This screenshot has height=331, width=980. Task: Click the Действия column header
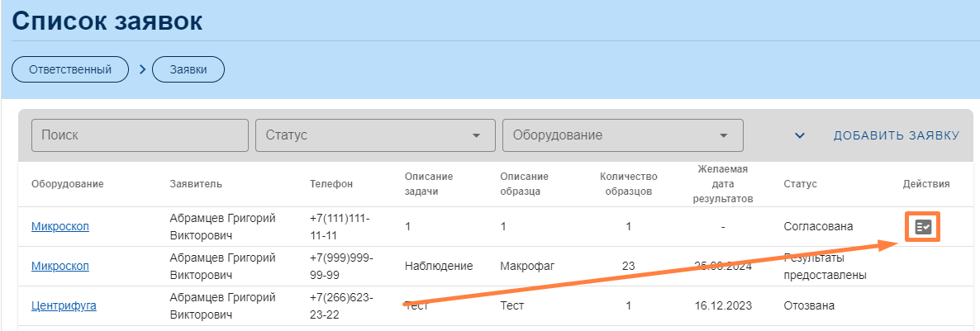click(925, 183)
